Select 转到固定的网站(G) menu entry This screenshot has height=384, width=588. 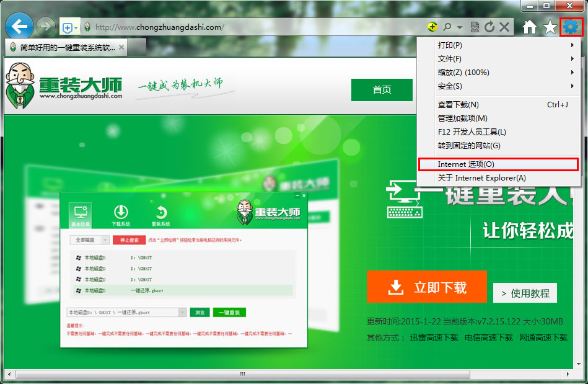coord(499,146)
